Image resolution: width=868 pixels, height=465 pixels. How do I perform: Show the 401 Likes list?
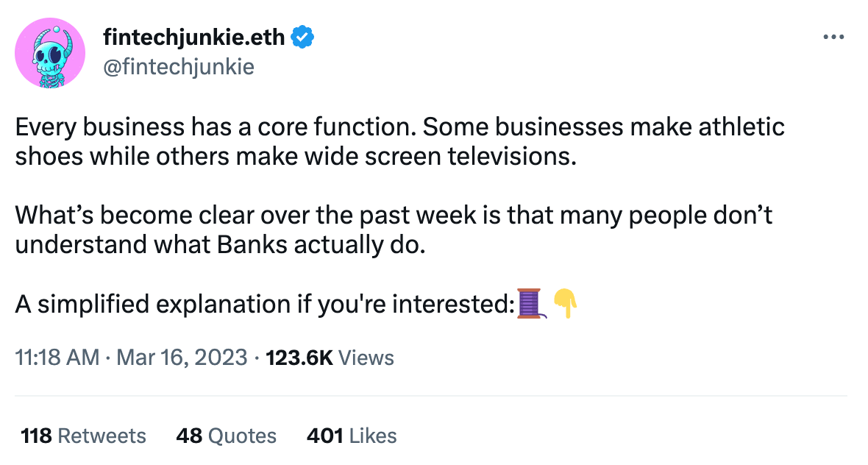click(x=352, y=436)
